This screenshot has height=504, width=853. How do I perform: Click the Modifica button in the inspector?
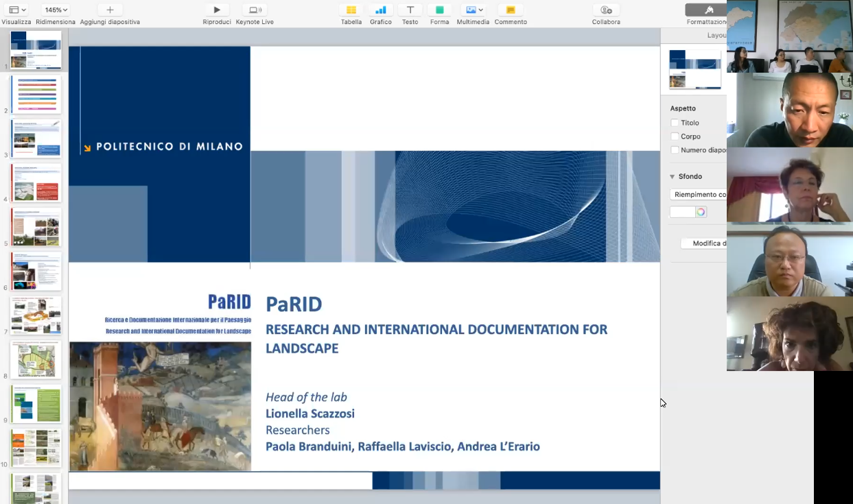click(704, 243)
